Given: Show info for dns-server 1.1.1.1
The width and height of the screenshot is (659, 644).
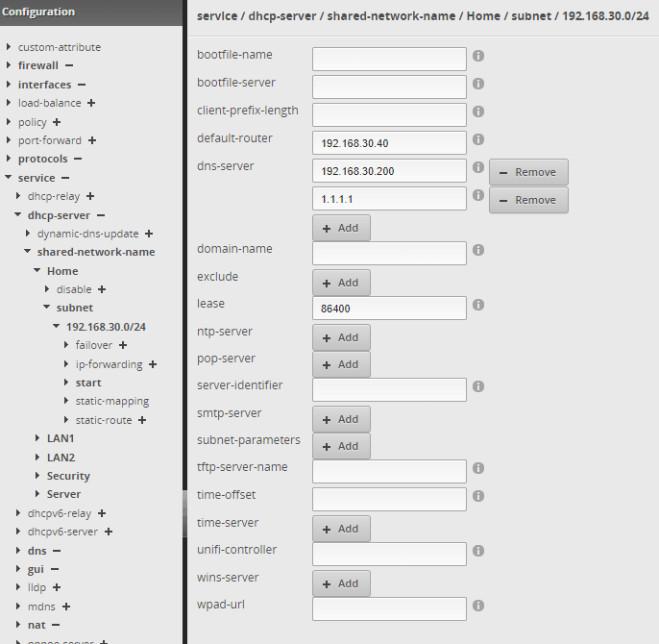Looking at the screenshot, I should point(478,195).
